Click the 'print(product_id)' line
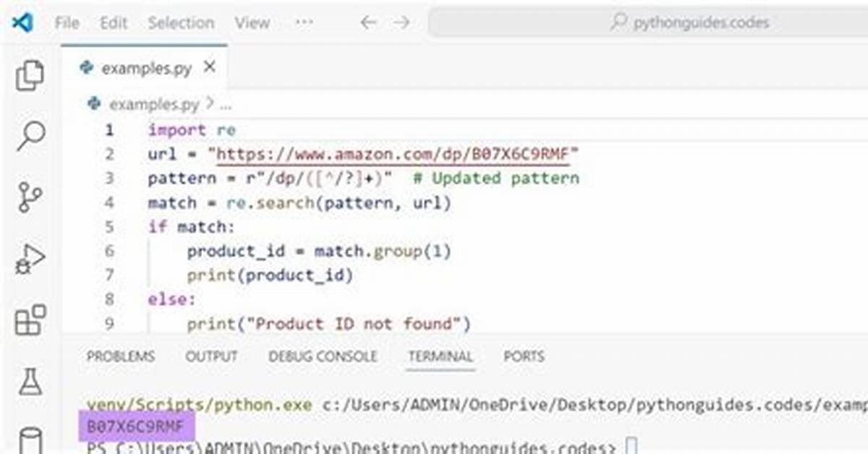 point(270,275)
